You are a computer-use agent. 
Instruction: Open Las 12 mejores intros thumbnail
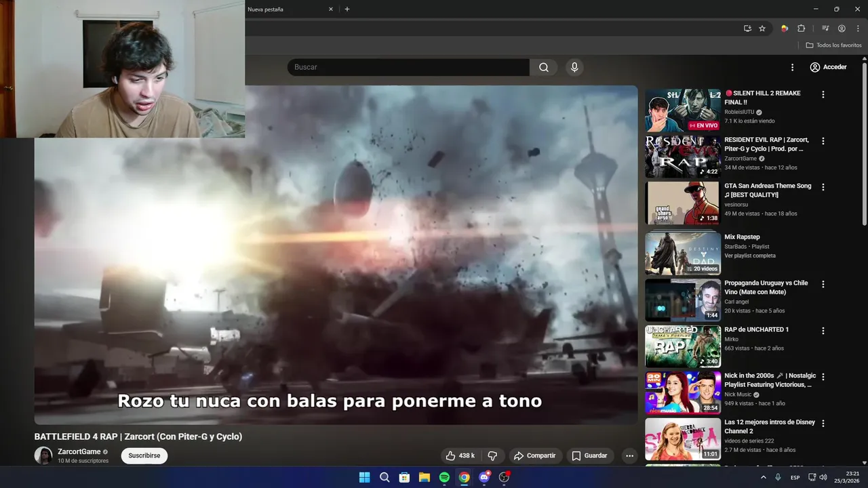point(683,439)
